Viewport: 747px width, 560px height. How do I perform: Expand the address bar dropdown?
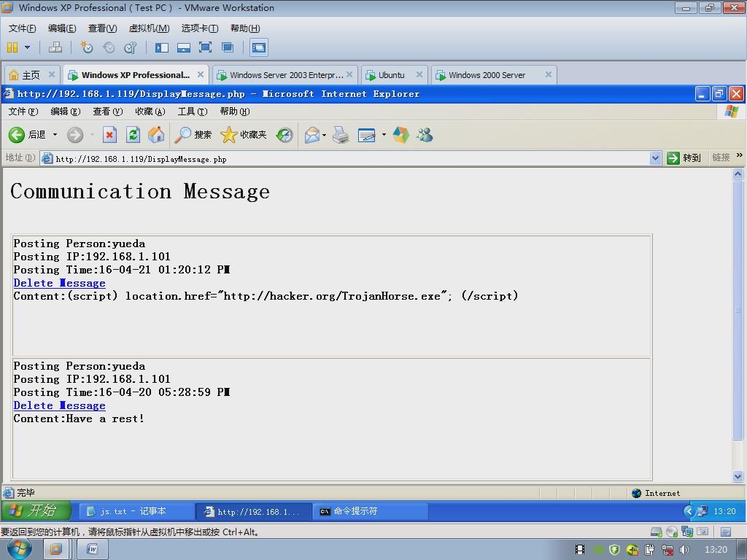click(656, 158)
